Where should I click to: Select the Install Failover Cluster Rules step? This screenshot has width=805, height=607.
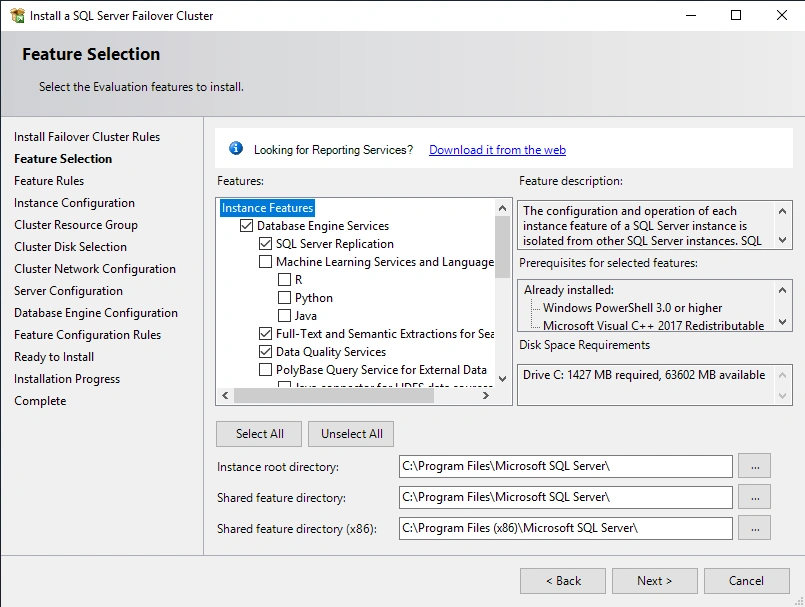click(x=87, y=137)
